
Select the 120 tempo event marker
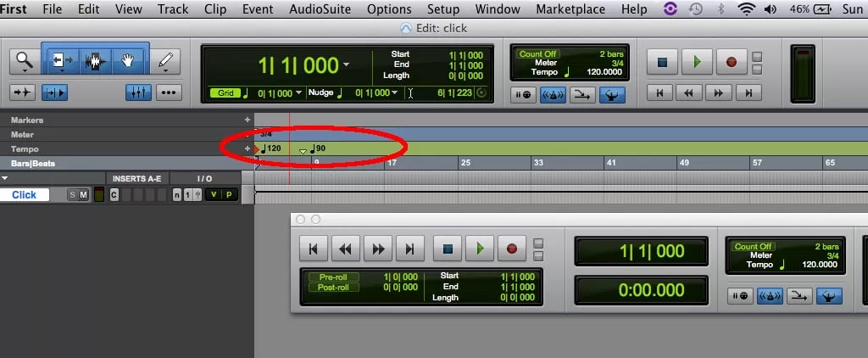(x=270, y=148)
